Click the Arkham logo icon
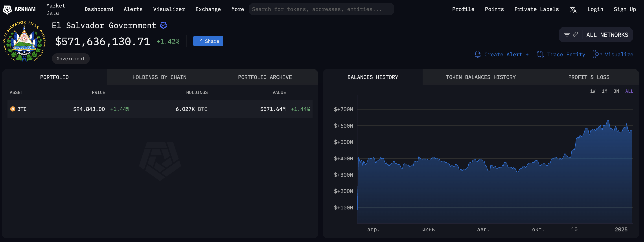Screen dimensions: 644x242 point(7,9)
